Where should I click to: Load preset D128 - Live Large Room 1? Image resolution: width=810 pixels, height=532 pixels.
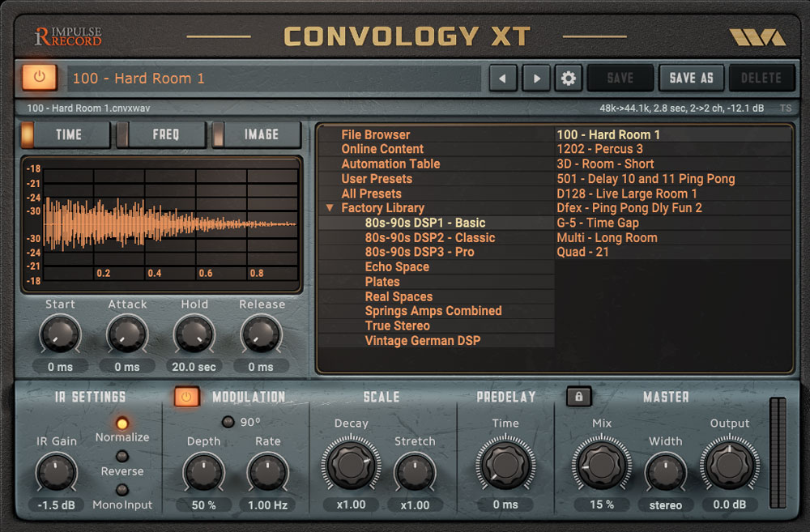click(672, 194)
